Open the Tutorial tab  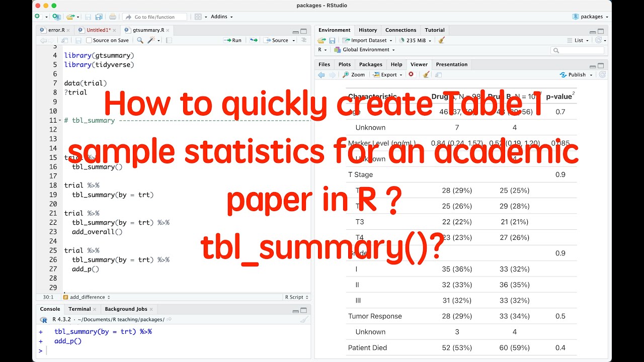coord(435,30)
